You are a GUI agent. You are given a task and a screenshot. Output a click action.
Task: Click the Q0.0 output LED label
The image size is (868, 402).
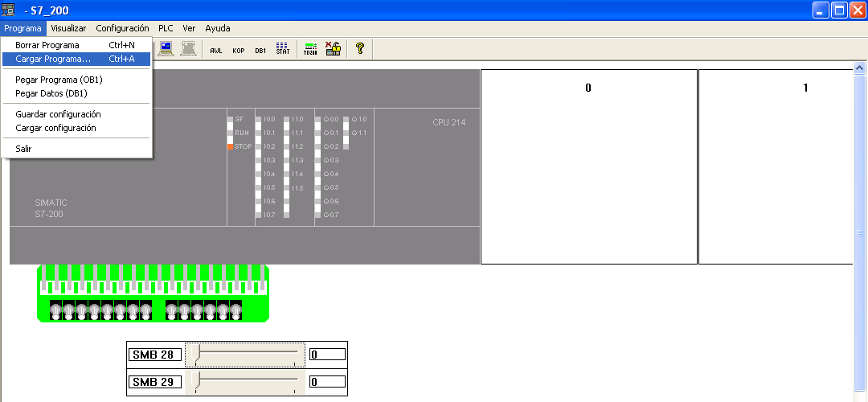click(x=331, y=119)
